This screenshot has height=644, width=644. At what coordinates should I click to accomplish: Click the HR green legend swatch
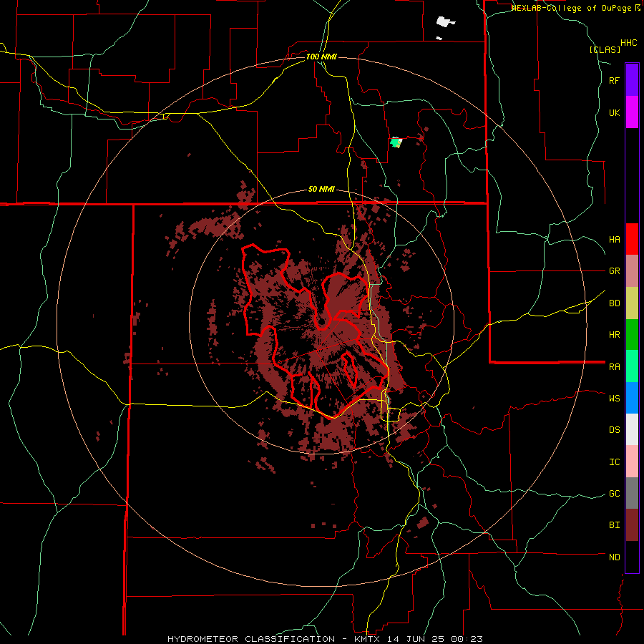[632, 335]
